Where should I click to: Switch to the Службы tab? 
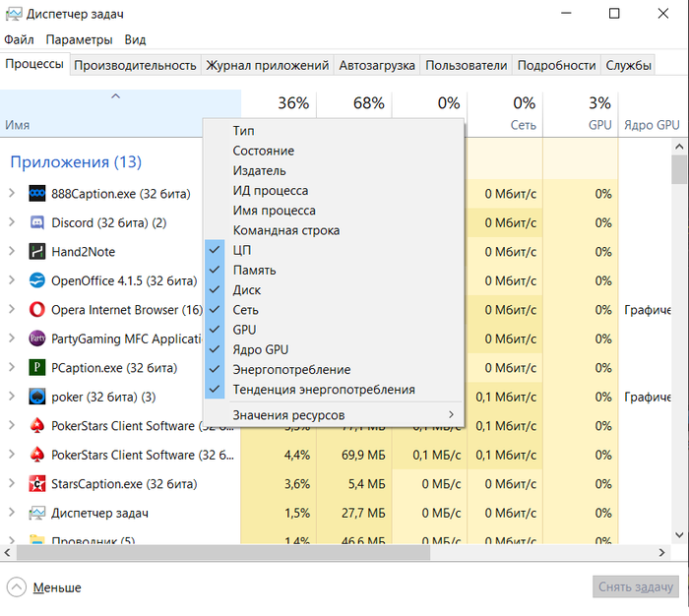pos(628,66)
